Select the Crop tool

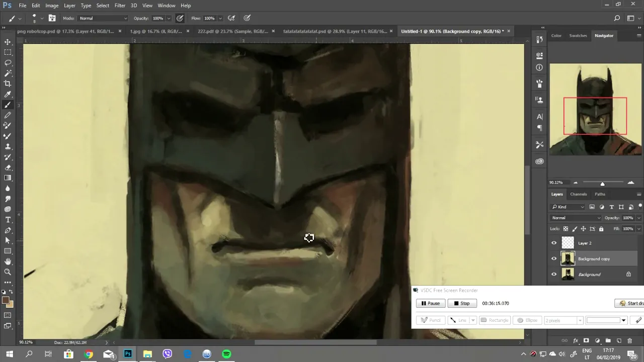[8, 84]
